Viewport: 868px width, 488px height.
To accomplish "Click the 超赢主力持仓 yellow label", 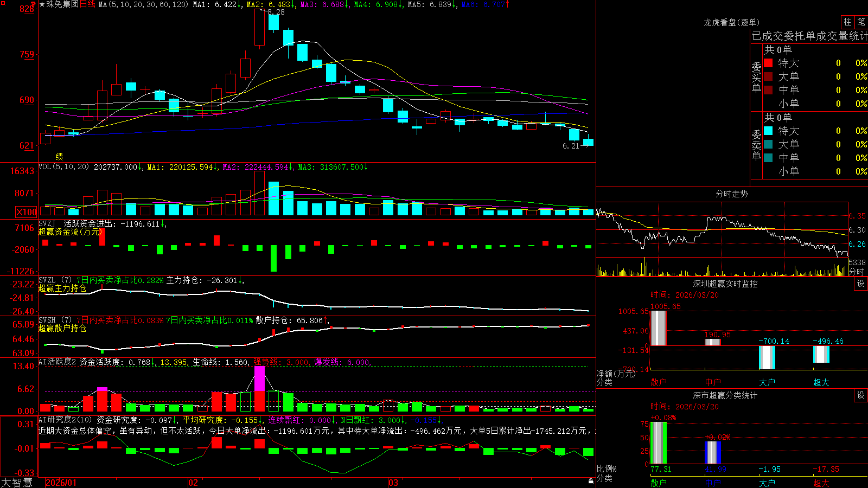I will [x=62, y=288].
